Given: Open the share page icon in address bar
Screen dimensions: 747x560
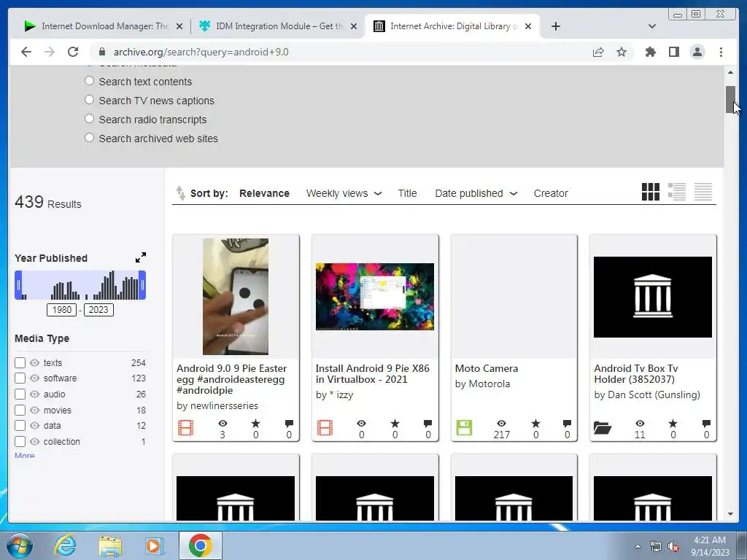Looking at the screenshot, I should tap(598, 52).
